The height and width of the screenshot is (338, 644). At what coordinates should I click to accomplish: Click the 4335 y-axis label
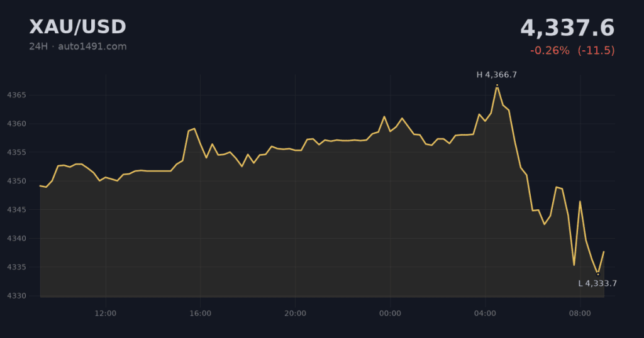point(16,268)
